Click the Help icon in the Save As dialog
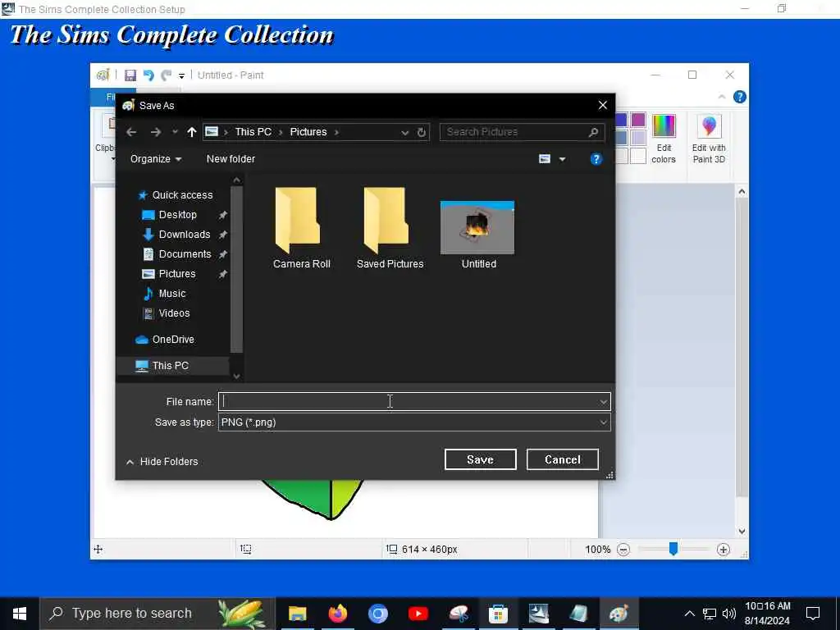This screenshot has height=630, width=840. coord(596,159)
